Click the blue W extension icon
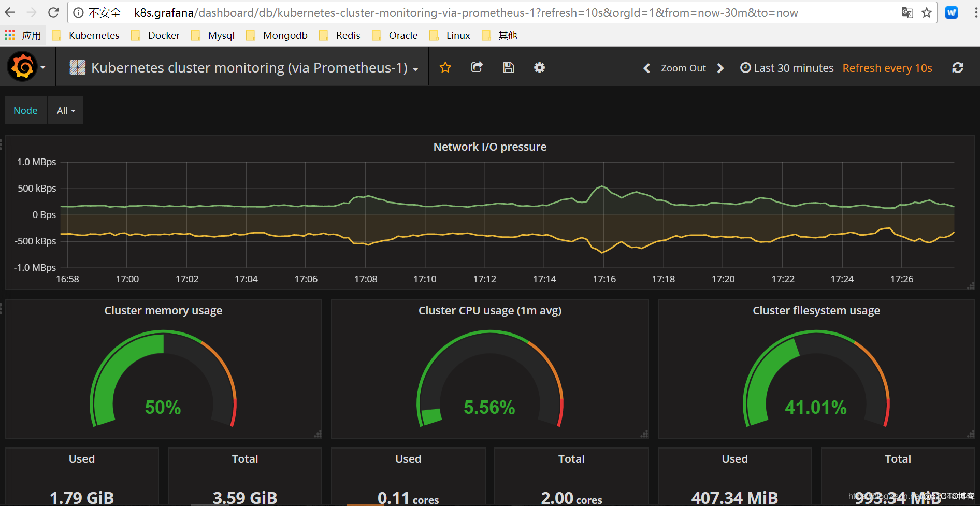The image size is (980, 506). (952, 12)
